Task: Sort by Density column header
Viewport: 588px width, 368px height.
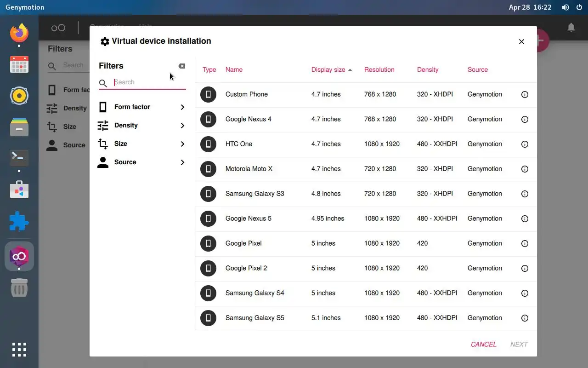Action: pyautogui.click(x=428, y=69)
